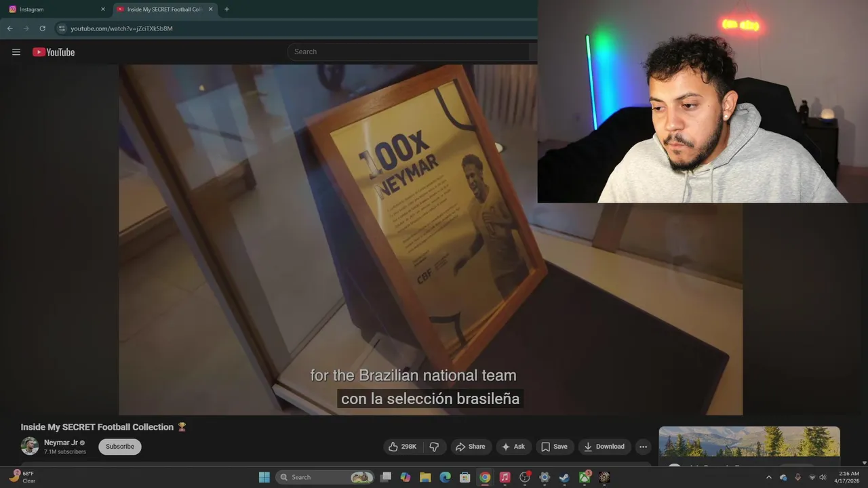Viewport: 868px width, 488px height.
Task: Click the Ask button
Action: [513, 447]
